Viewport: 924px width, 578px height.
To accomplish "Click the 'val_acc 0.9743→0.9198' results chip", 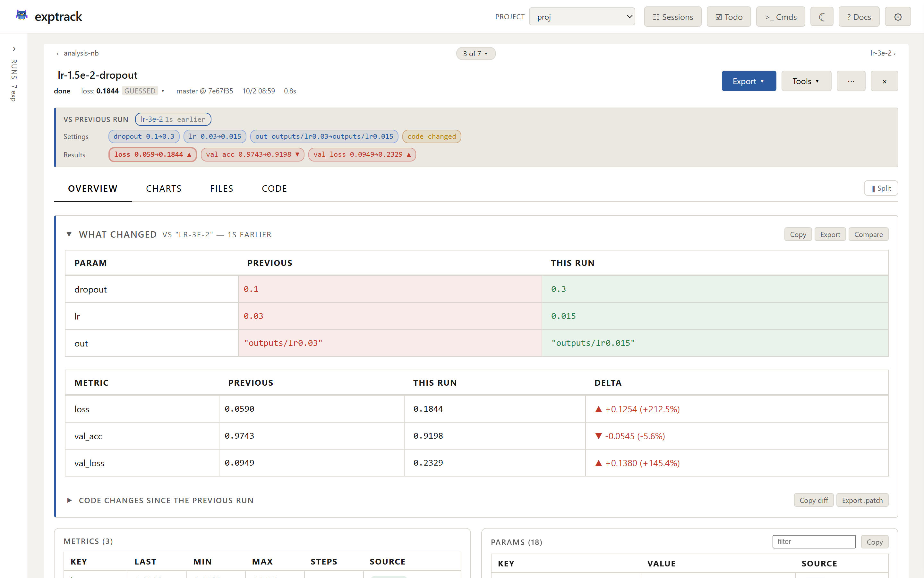I will pos(252,154).
